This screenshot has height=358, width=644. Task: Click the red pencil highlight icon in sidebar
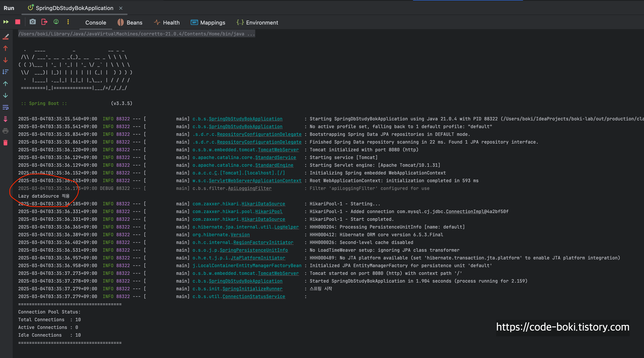(5, 37)
